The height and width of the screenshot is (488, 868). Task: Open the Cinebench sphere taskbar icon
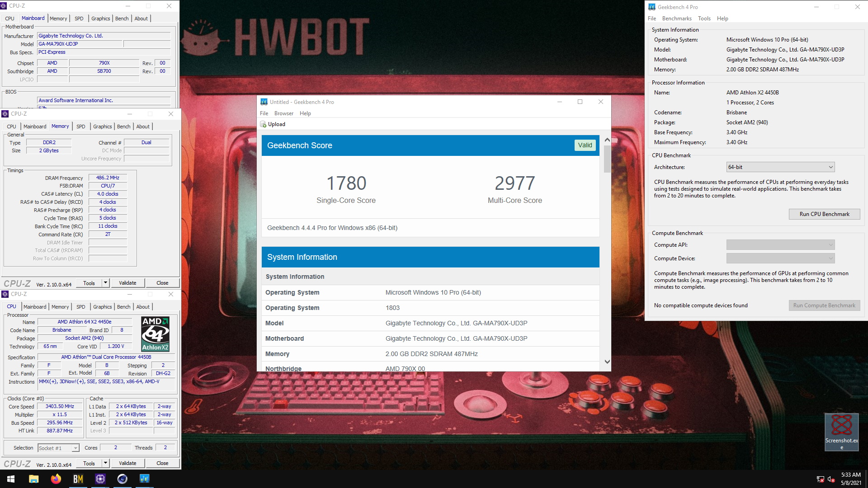(x=123, y=479)
